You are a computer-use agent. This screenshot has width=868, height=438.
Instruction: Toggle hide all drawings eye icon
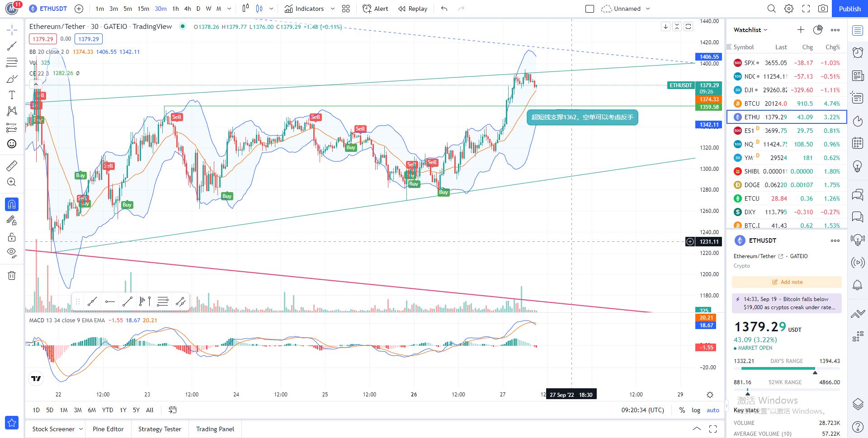coord(12,253)
